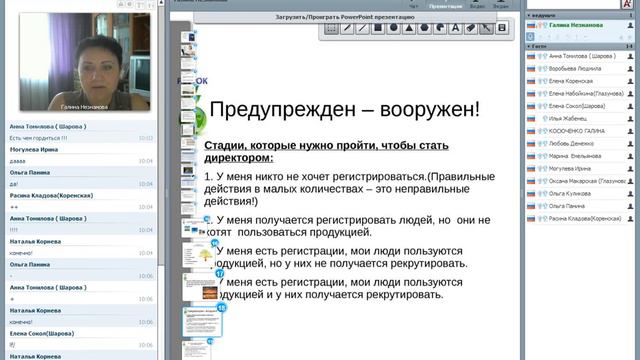Click the save whiteboard icon
This screenshot has width=640, height=360.
click(x=502, y=28)
